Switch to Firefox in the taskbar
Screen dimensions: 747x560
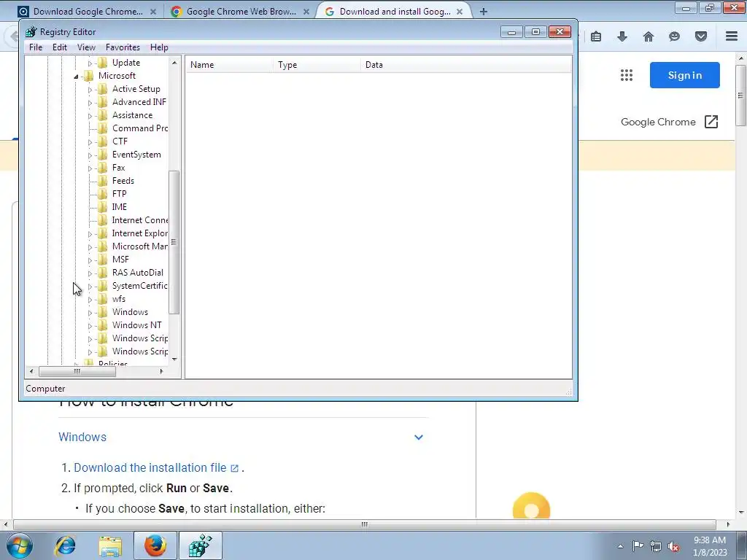tap(155, 545)
